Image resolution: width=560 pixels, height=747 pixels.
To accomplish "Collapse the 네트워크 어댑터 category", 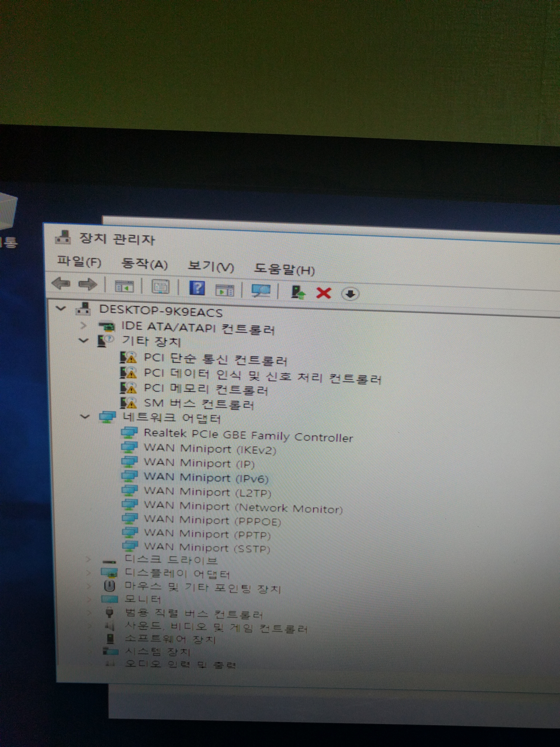I will coord(85,417).
